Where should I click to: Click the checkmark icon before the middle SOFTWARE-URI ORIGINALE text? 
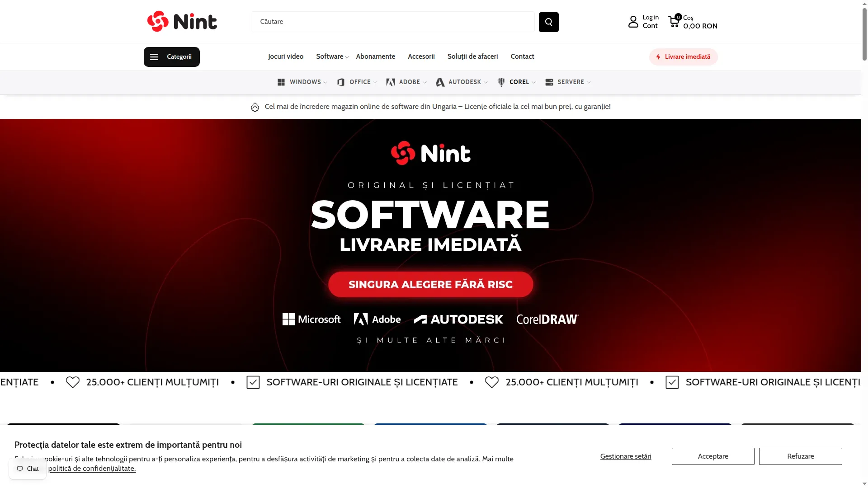[x=253, y=382]
